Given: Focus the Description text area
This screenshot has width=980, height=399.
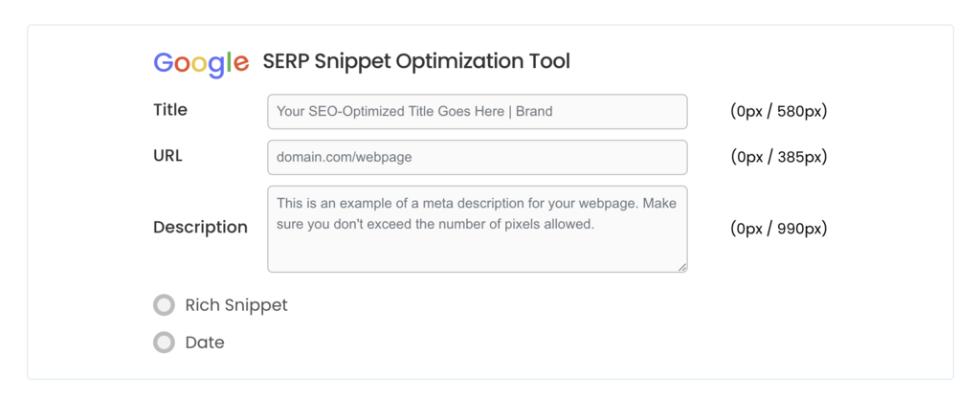Looking at the screenshot, I should click(x=477, y=249).
